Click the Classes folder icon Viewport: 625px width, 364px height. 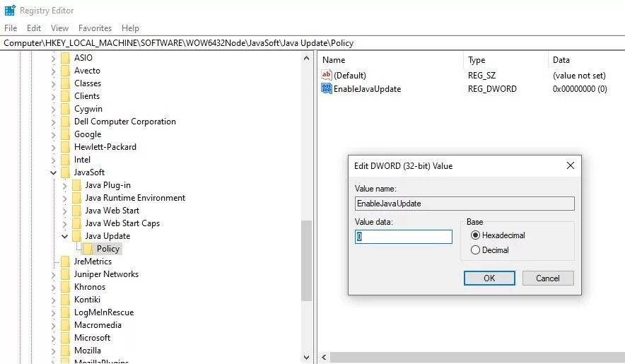(65, 83)
